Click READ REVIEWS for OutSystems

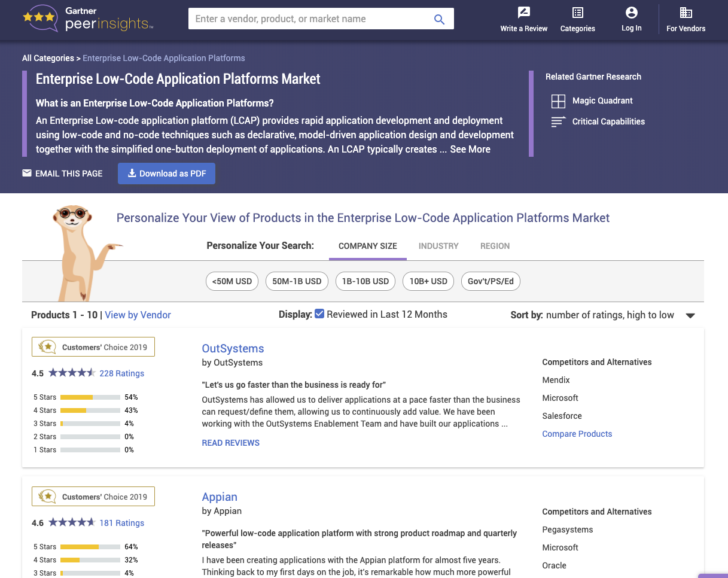[231, 443]
